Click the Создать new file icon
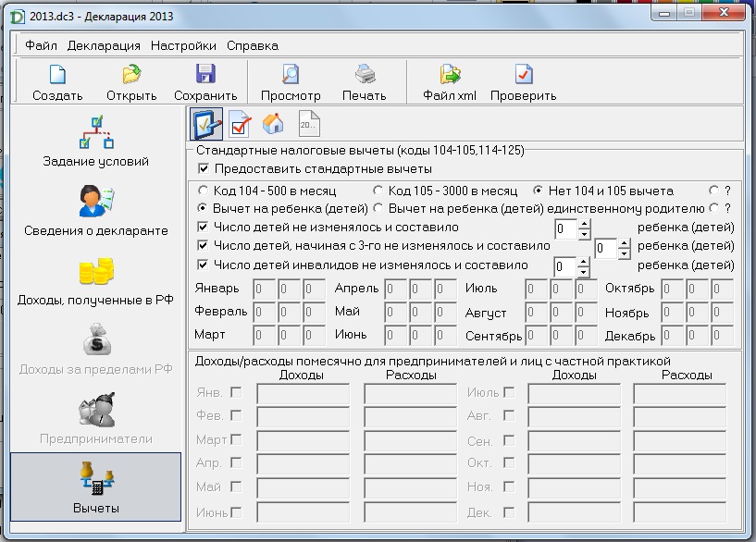This screenshot has width=756, height=542. click(57, 75)
